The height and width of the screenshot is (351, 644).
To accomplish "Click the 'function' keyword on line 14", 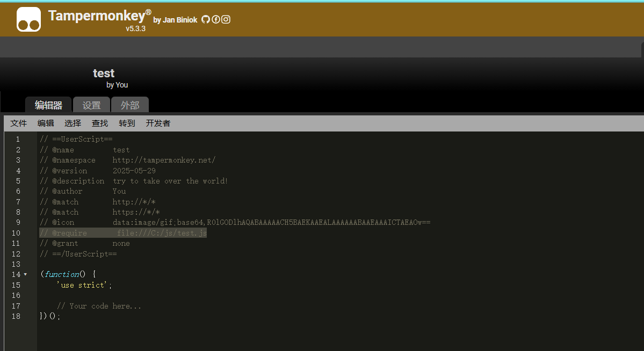I will (62, 274).
